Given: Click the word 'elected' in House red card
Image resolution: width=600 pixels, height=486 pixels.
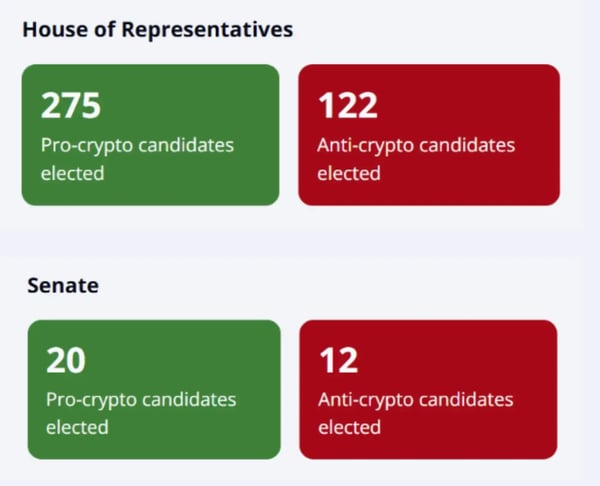Looking at the screenshot, I should tap(349, 173).
